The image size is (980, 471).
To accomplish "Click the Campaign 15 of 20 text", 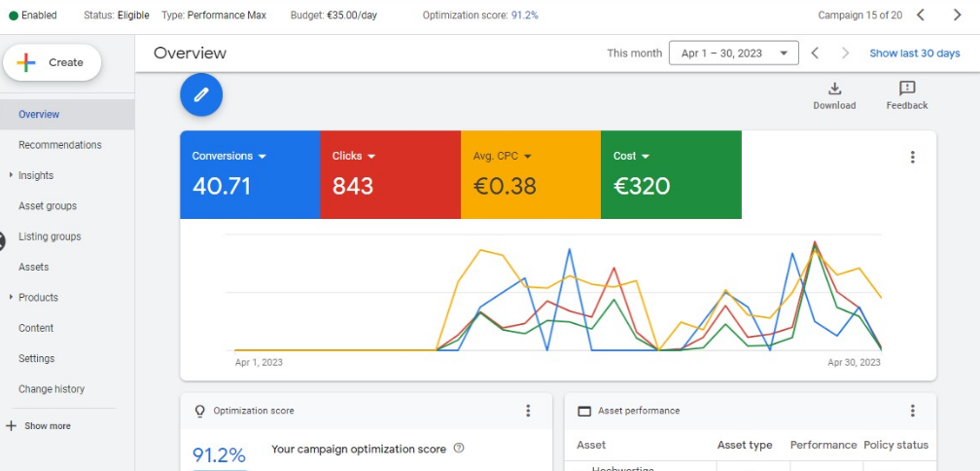I will tap(860, 16).
